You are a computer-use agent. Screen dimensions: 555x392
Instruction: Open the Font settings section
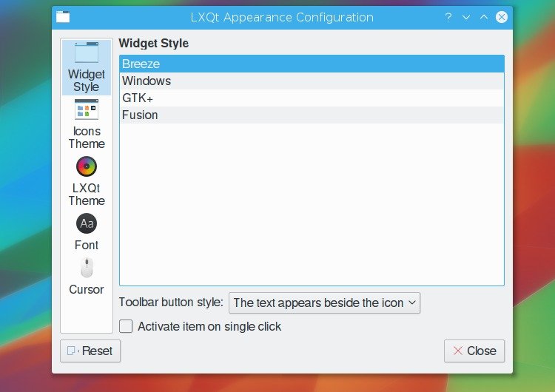pos(87,232)
